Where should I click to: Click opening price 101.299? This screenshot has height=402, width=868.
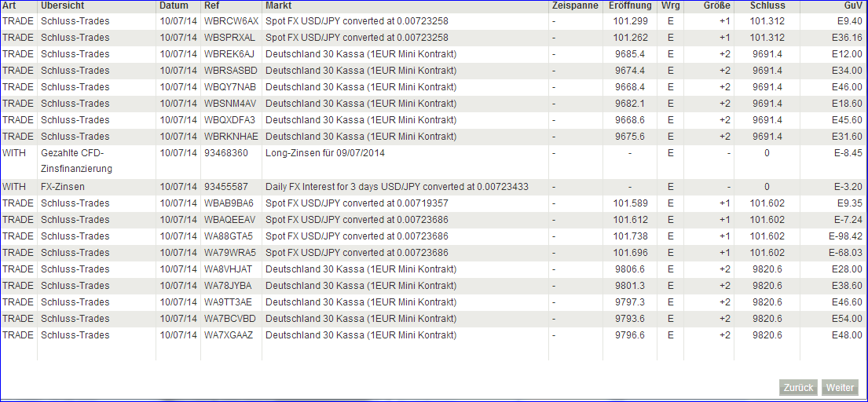tap(631, 21)
